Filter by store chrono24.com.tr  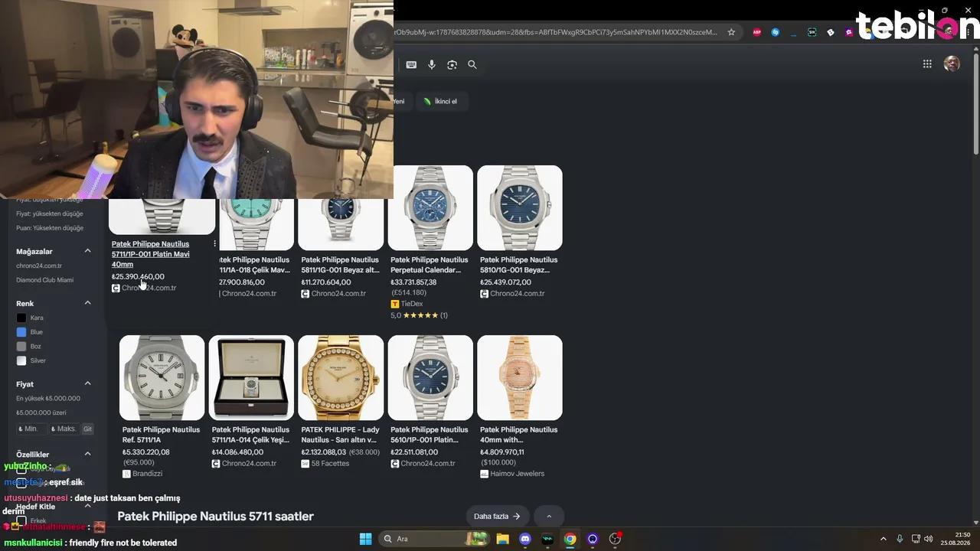pos(39,266)
